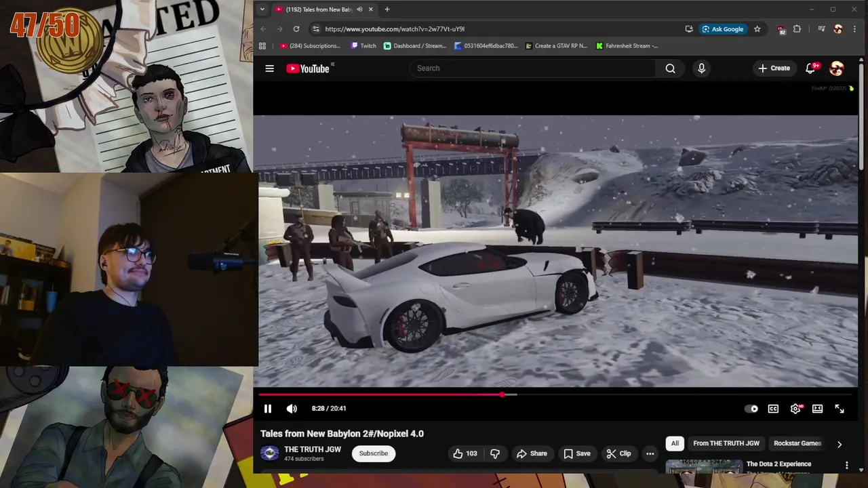Open THE TRUTH JGW channel name link
The width and height of the screenshot is (868, 488).
(313, 449)
